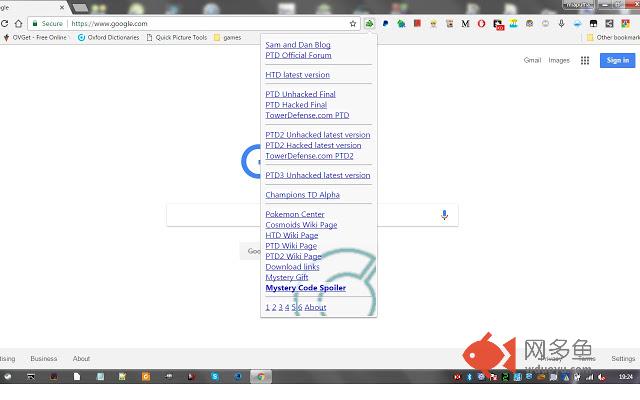The image size is (640, 400).
Task: Reload the page with the refresh icon
Action: tap(4, 24)
